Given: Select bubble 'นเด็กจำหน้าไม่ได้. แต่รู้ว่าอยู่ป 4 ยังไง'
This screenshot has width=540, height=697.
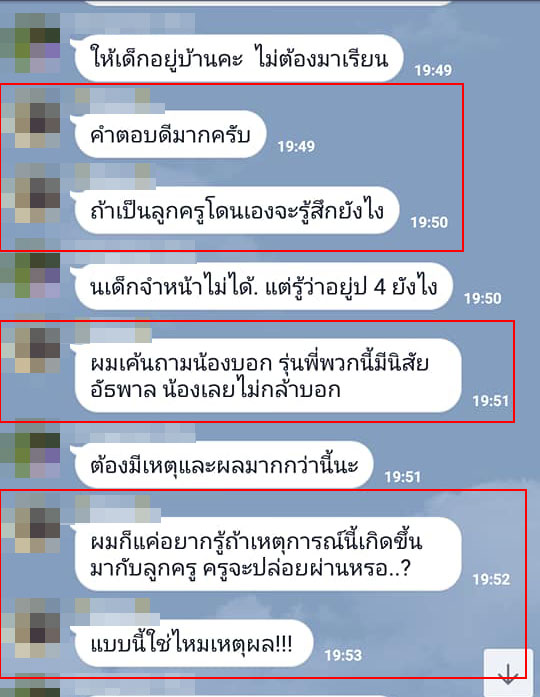Looking at the screenshot, I should tap(264, 286).
